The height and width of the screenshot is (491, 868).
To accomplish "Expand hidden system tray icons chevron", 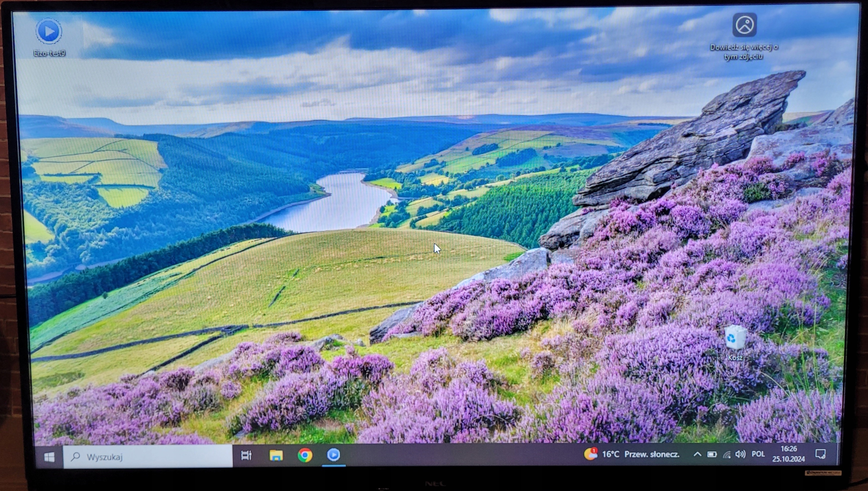I will (697, 454).
